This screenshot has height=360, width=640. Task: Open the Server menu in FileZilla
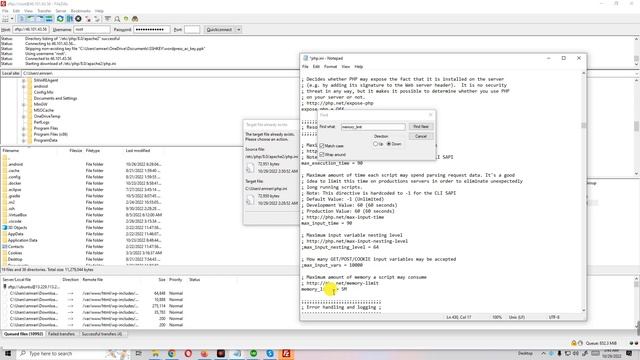point(61,11)
